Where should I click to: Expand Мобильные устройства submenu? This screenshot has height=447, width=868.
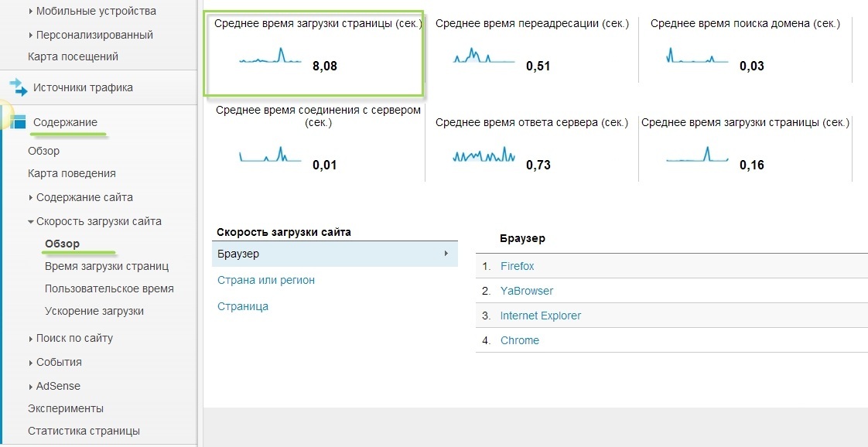click(x=31, y=11)
